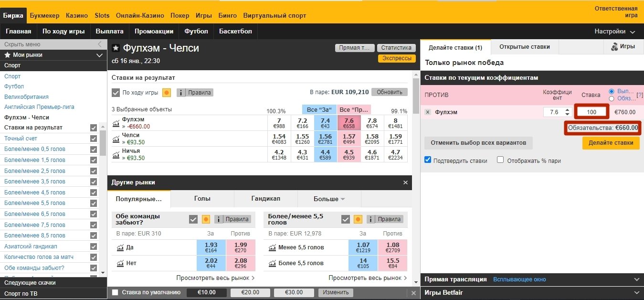Enable the Отображать % пари checkbox
The height and width of the screenshot is (300, 644).
[x=500, y=160]
